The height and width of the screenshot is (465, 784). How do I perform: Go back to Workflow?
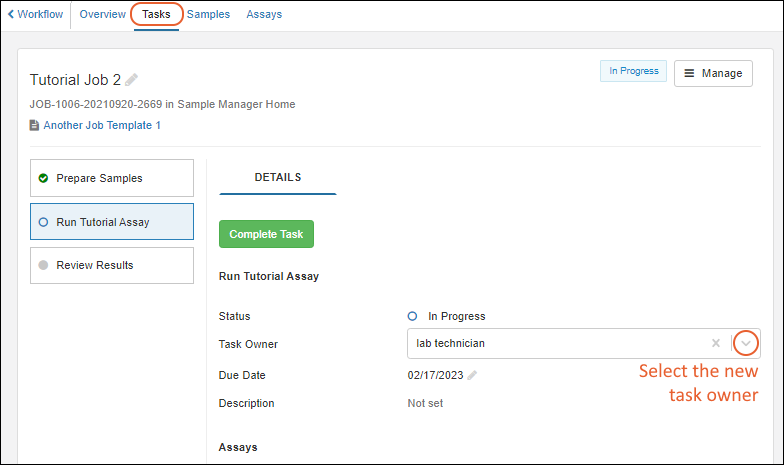pos(35,15)
